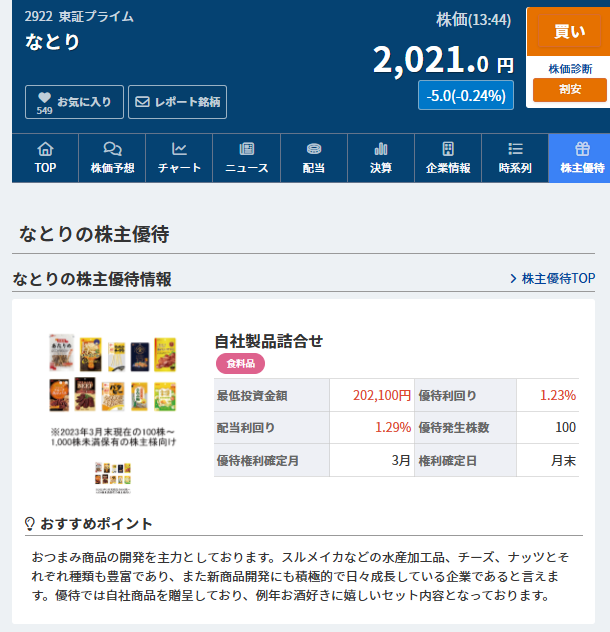Click the 2922 東証プライム code text
This screenshot has width=610, height=632.
pos(79,17)
